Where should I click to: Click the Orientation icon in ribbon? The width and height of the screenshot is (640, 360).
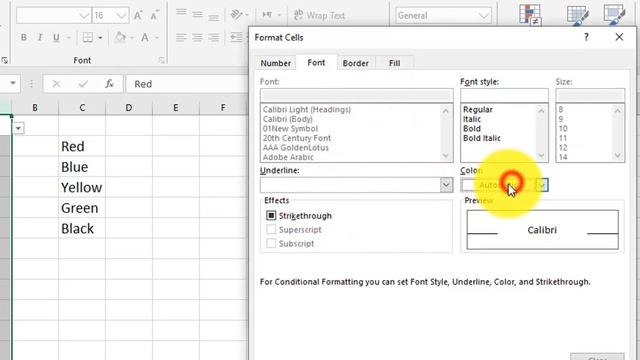point(236,15)
